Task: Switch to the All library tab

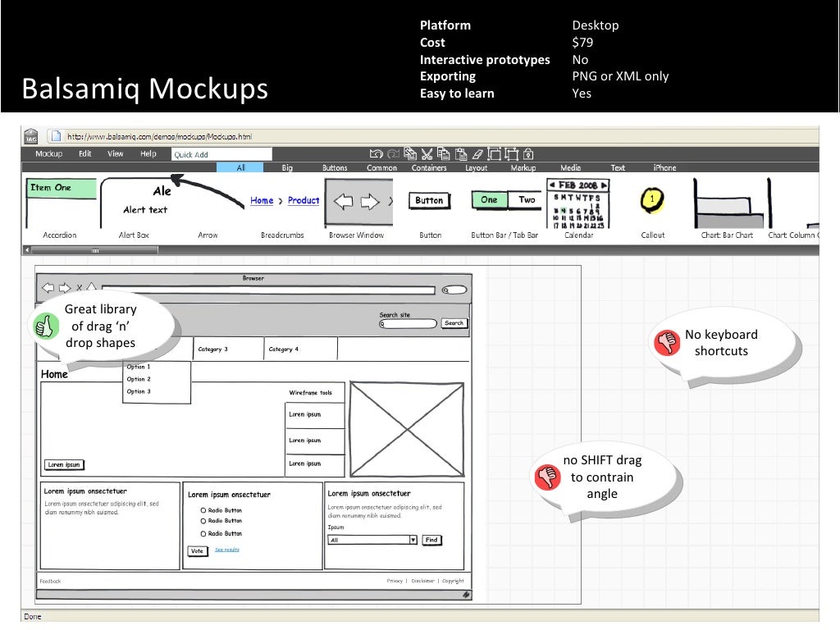Action: coord(240,167)
